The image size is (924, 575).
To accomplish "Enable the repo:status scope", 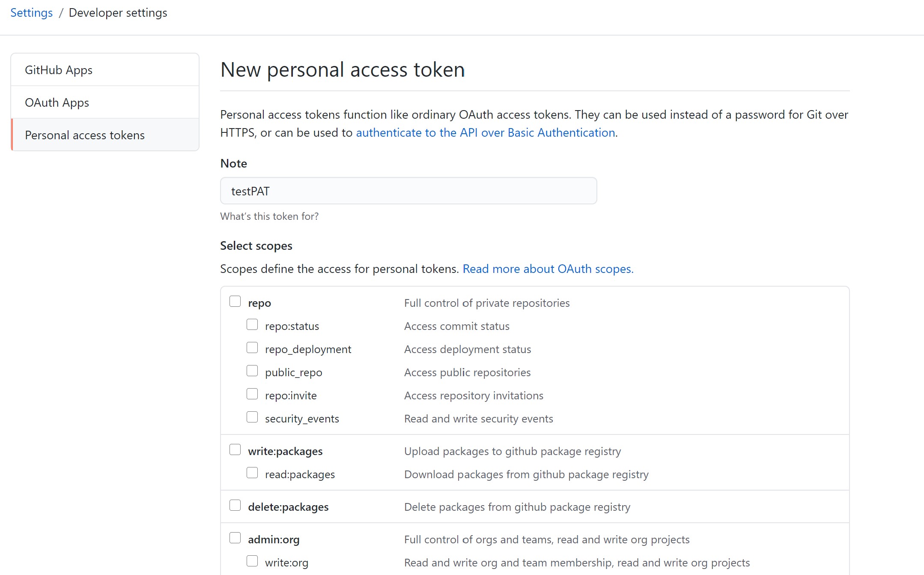I will (252, 325).
